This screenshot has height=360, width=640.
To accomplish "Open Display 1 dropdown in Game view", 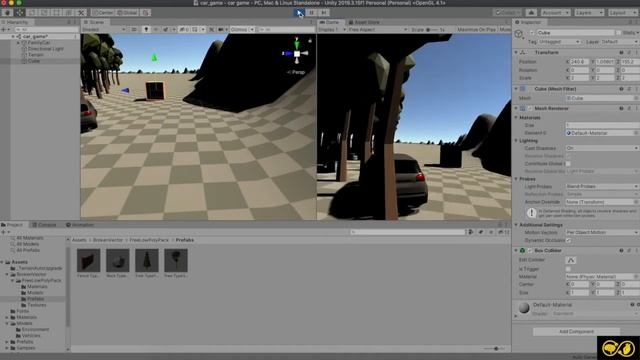I will [332, 29].
